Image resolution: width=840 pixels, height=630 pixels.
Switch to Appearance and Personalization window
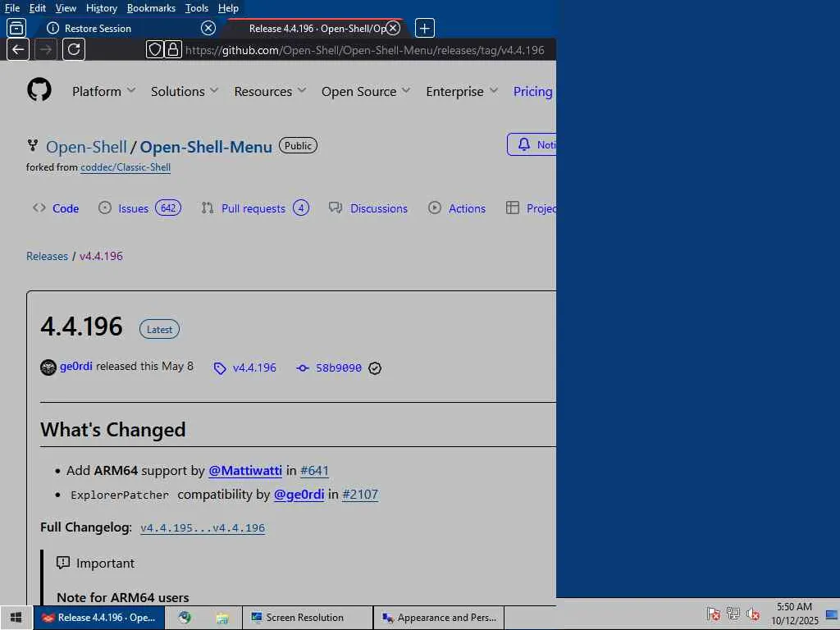(x=439, y=618)
